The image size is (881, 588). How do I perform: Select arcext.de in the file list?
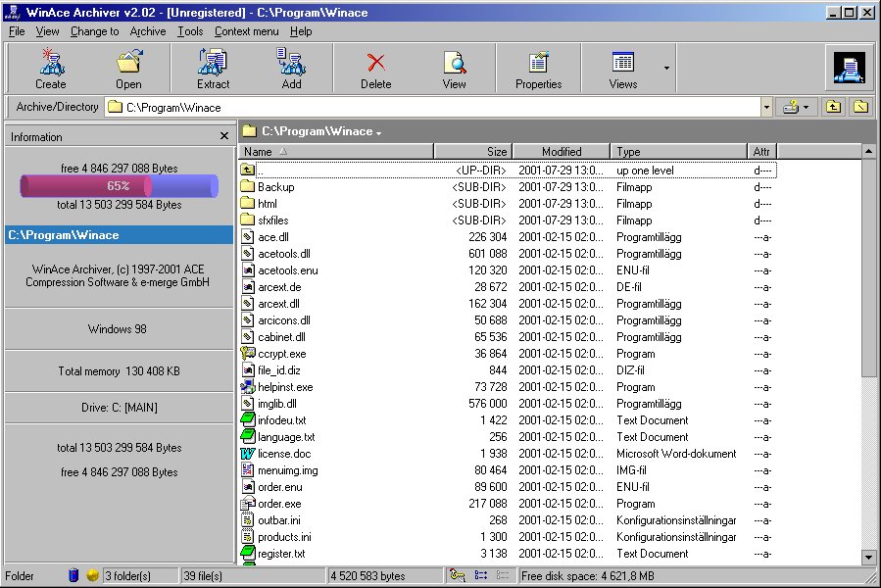click(508, 287)
